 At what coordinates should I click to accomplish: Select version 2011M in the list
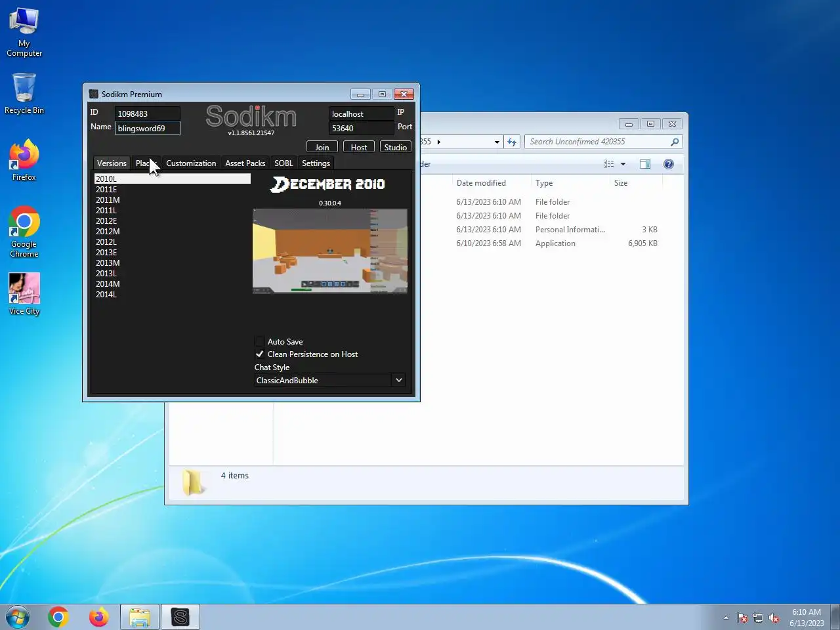pos(172,200)
